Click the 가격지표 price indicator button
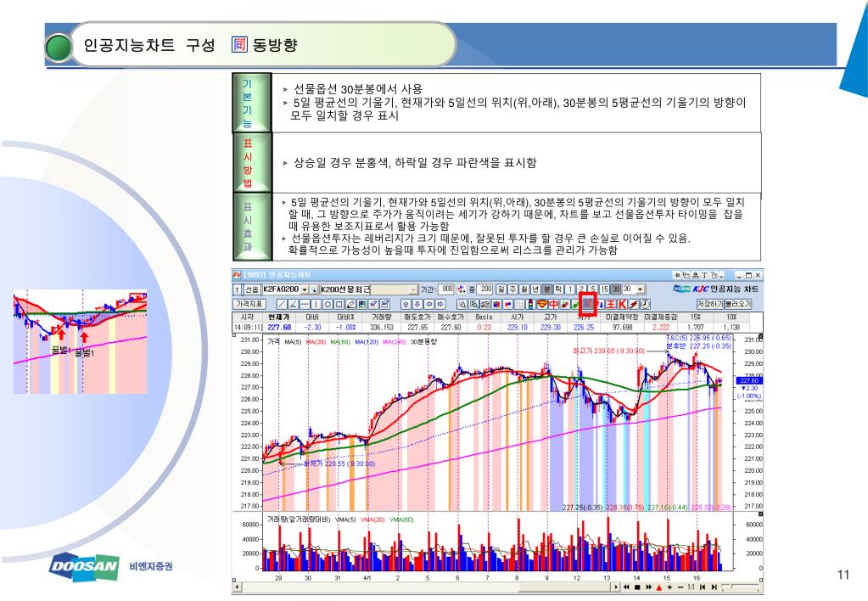This screenshot has height=601, width=868. tap(249, 304)
